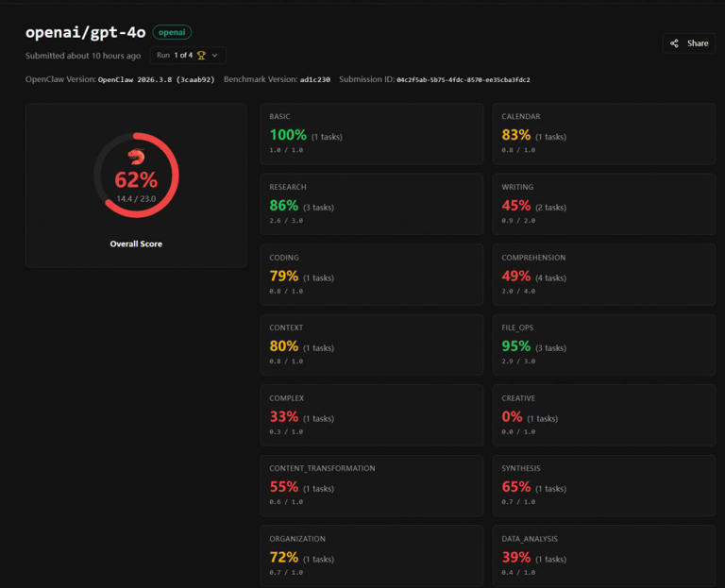Click the shrimp logo in score ring
Screen dimensions: 725x588
136,158
